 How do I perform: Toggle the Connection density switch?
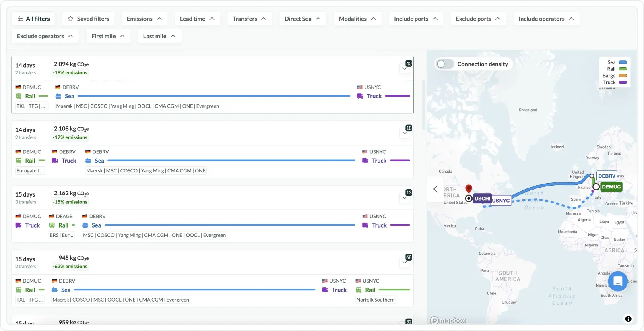[x=445, y=64]
